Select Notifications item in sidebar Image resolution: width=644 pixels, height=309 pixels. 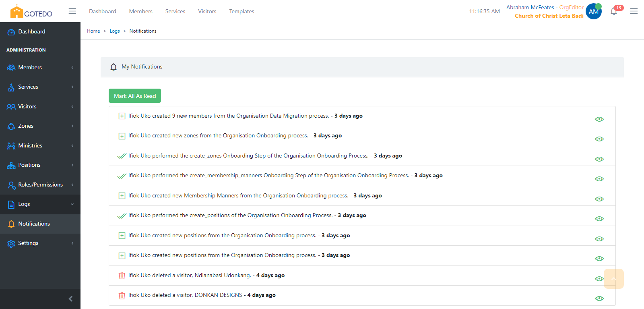[34, 224]
